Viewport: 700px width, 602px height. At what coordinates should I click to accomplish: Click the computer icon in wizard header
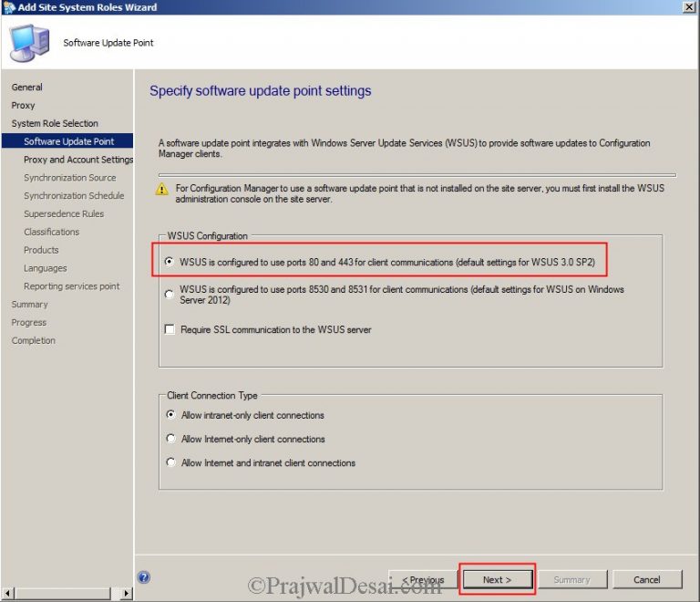point(29,43)
